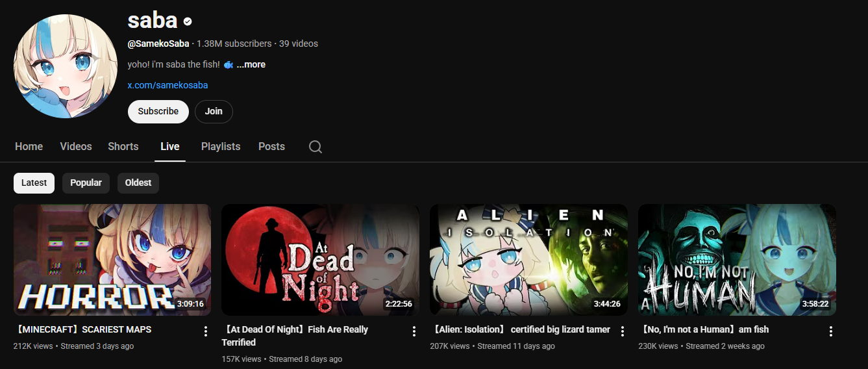
Task: Click the 2:22:56 duration badge
Action: click(x=398, y=304)
